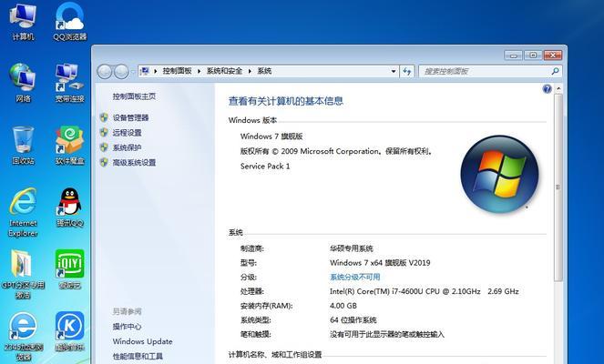
Task: Click the Refresh button beside address bar
Action: point(407,71)
